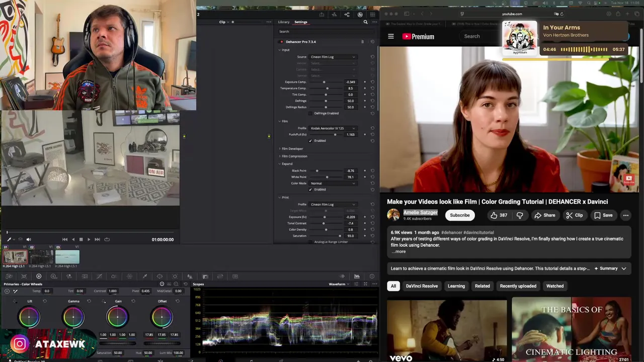Open scope settings next to Waveform
Image resolution: width=644 pixels, height=362 pixels.
click(x=356, y=284)
